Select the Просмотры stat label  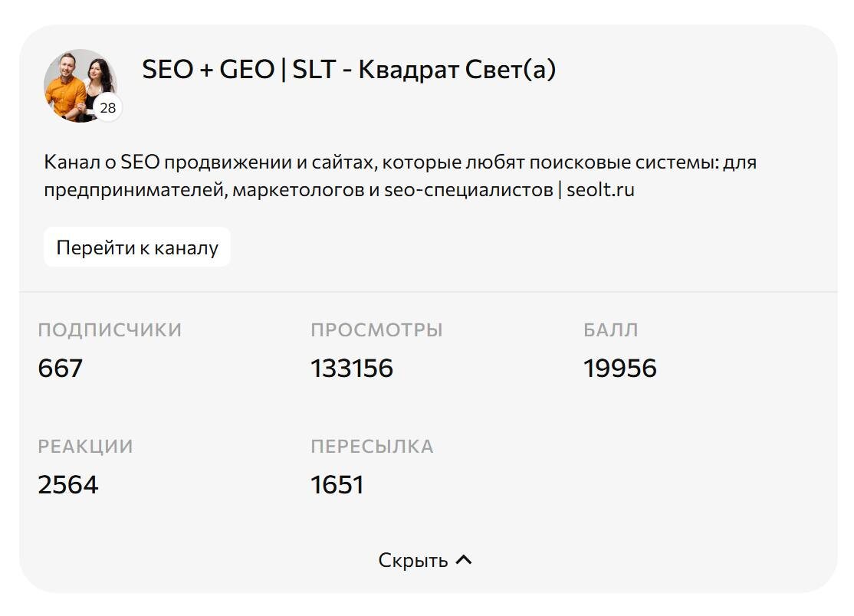pyautogui.click(x=376, y=330)
